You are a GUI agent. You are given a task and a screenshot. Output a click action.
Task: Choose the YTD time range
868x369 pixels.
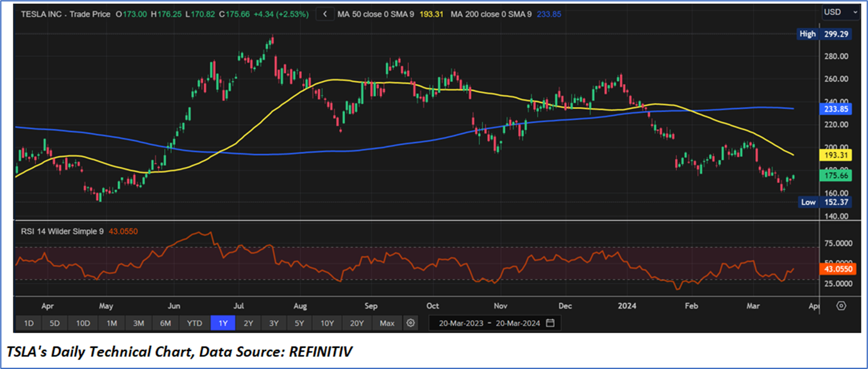(x=194, y=323)
